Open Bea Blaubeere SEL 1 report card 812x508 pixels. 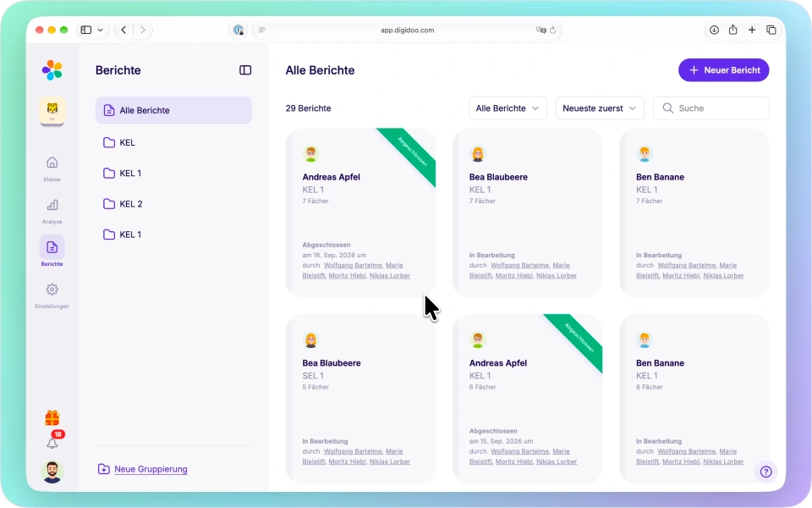[360, 398]
